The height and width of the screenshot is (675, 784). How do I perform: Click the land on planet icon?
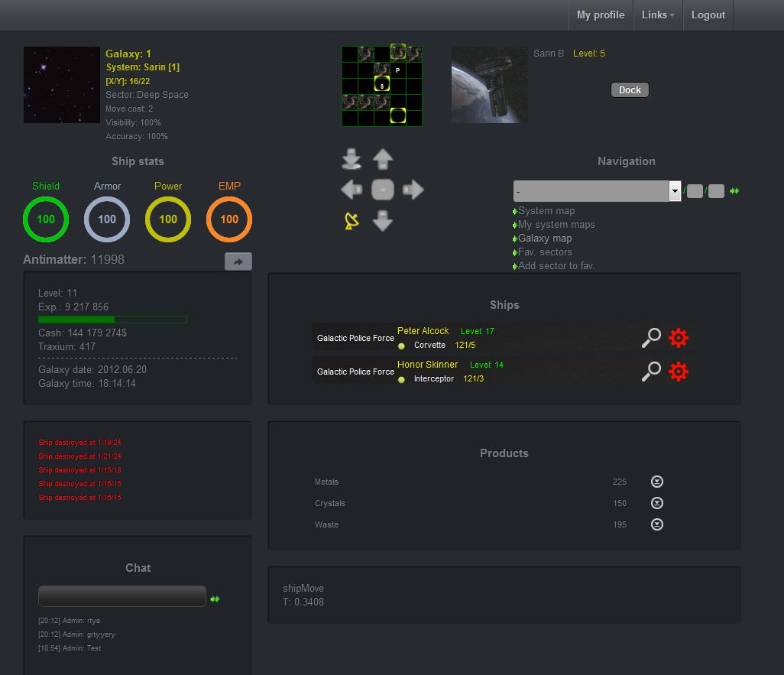click(352, 159)
